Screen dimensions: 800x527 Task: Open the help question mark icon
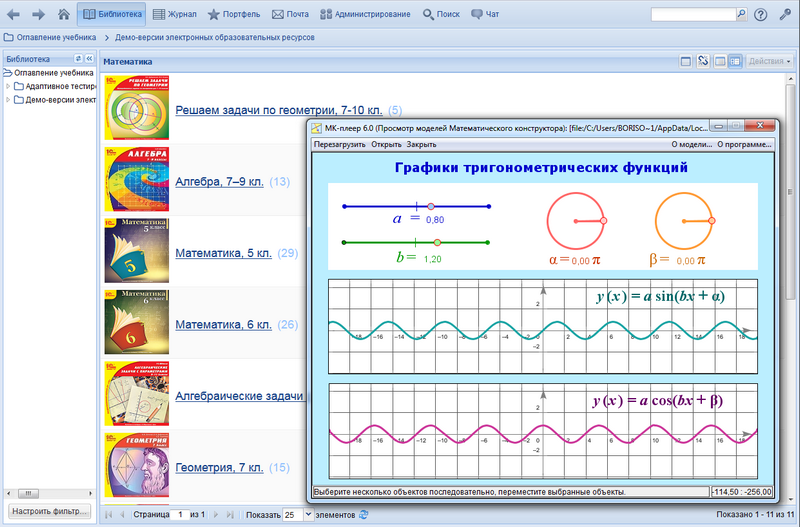point(760,15)
